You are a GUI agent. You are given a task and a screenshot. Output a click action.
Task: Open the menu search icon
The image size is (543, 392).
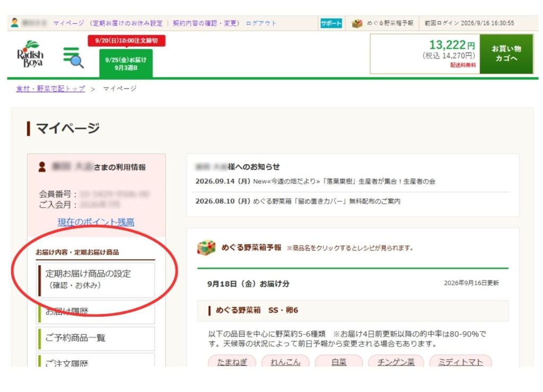[73, 57]
